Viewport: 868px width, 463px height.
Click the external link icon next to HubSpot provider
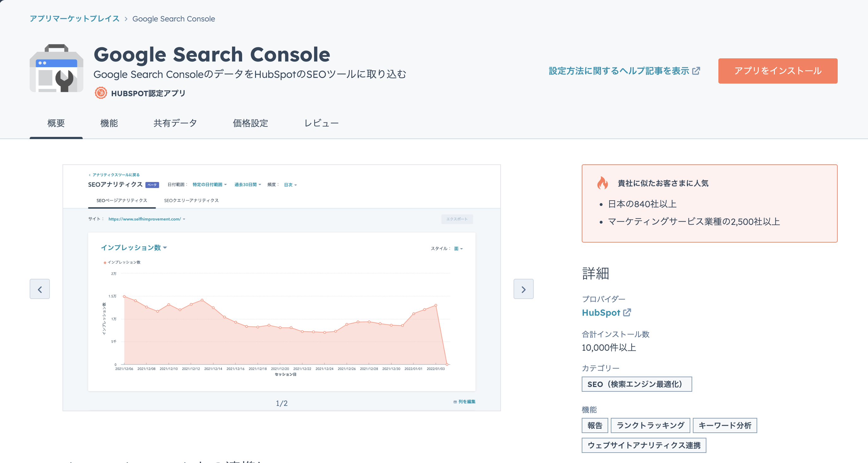pos(627,313)
